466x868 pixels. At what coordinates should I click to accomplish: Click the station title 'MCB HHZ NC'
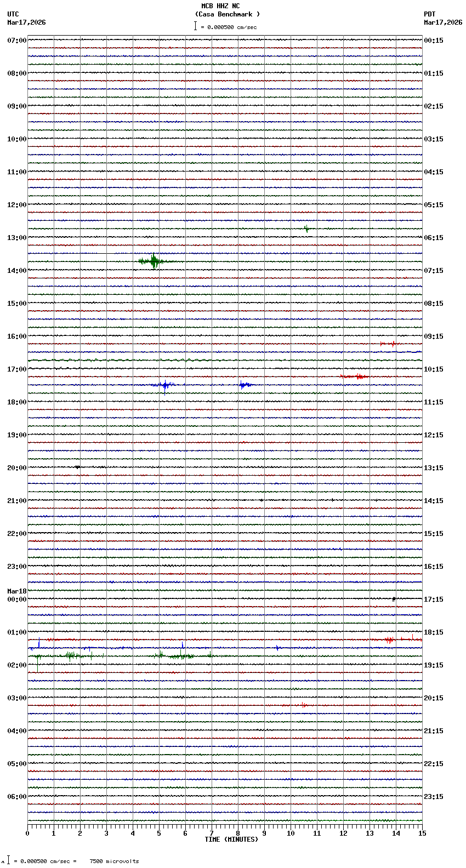[220, 6]
